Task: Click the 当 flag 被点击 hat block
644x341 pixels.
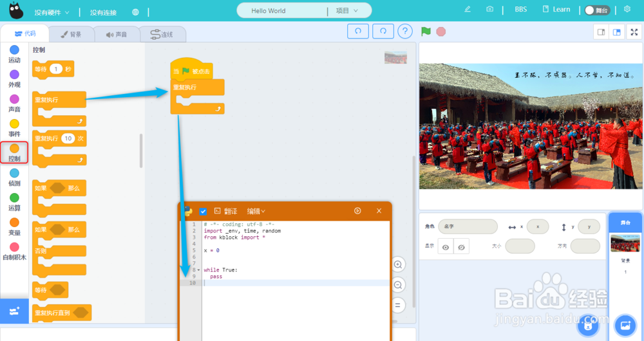Action: [192, 71]
